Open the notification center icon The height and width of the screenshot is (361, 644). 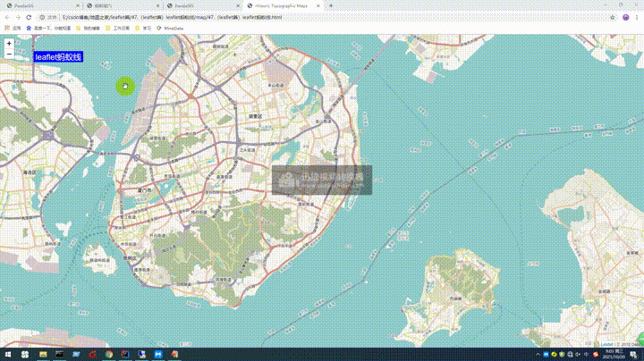coord(633,355)
